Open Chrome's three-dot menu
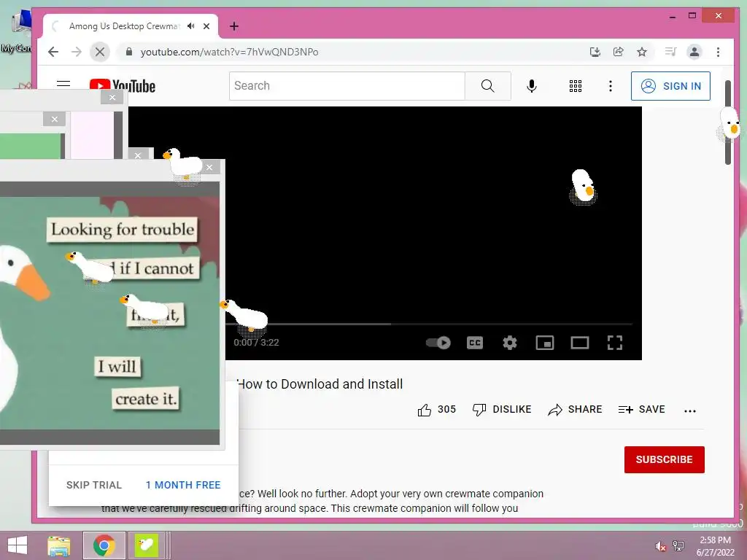 (719, 52)
